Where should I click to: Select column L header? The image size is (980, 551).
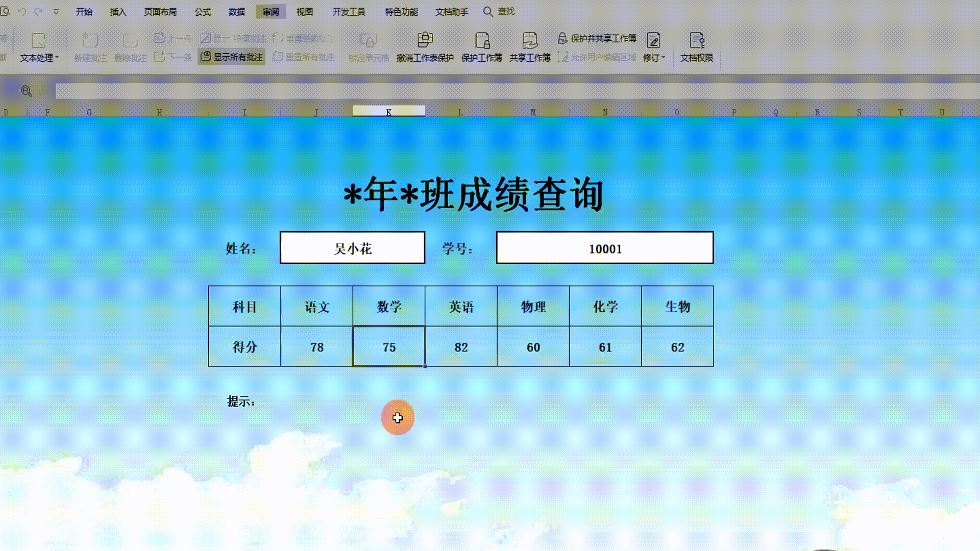[x=460, y=112]
